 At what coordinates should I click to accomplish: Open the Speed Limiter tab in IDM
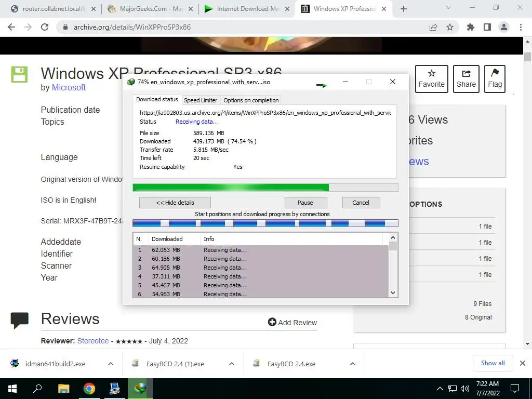point(201,100)
